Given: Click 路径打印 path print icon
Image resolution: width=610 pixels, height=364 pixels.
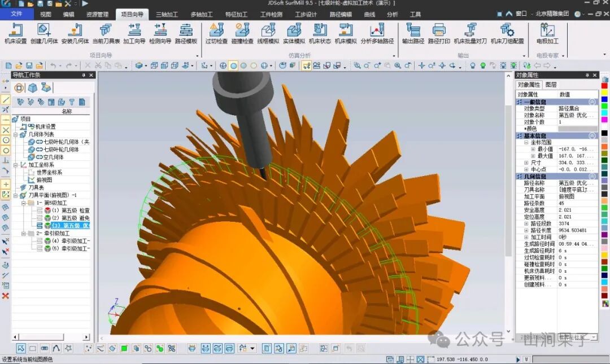Looking at the screenshot, I should coord(439,34).
